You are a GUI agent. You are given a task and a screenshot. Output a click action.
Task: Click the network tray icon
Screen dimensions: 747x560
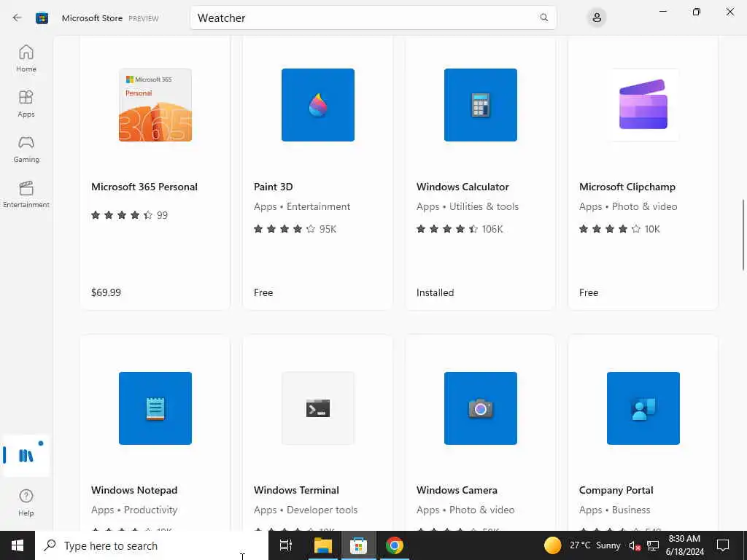653,545
